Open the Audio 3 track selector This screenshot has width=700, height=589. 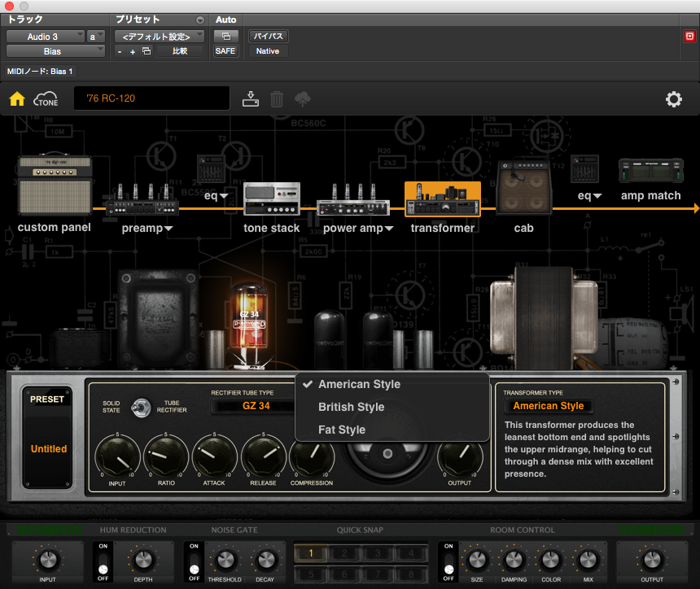[x=46, y=37]
